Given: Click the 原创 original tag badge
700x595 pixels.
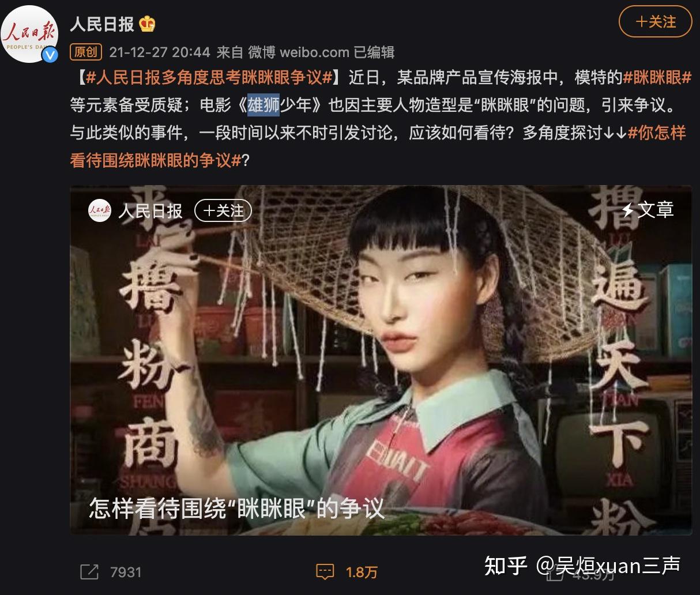Looking at the screenshot, I should click(85, 52).
